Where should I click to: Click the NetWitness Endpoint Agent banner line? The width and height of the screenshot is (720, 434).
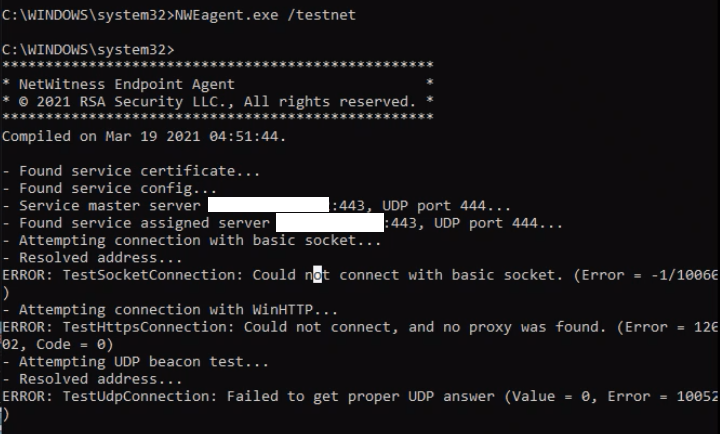point(218,84)
